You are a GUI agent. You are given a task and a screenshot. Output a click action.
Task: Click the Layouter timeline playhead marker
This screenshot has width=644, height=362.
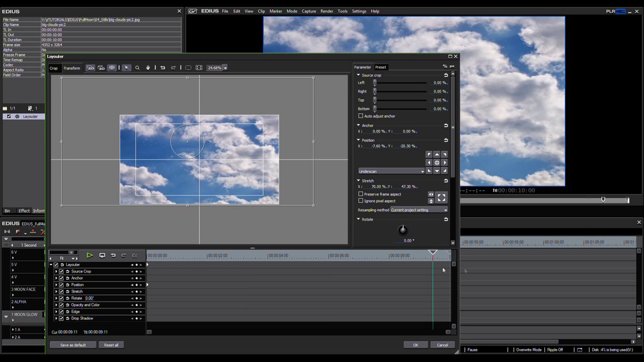coord(433,252)
